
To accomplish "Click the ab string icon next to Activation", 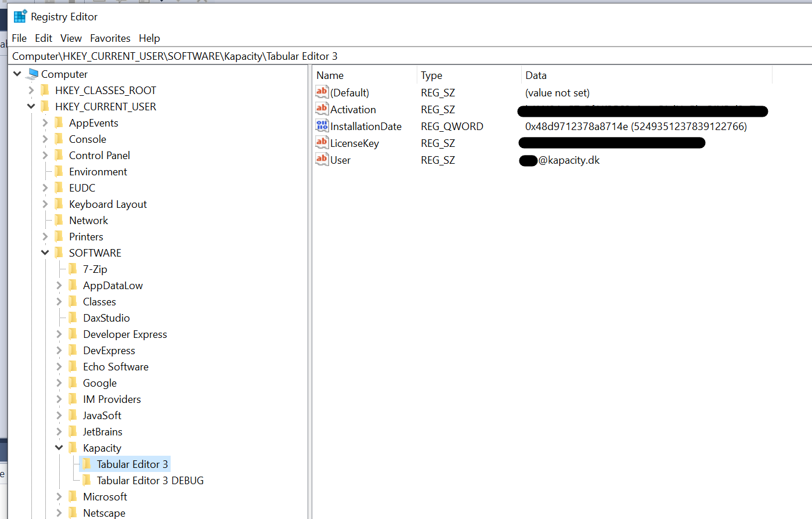I will (322, 109).
